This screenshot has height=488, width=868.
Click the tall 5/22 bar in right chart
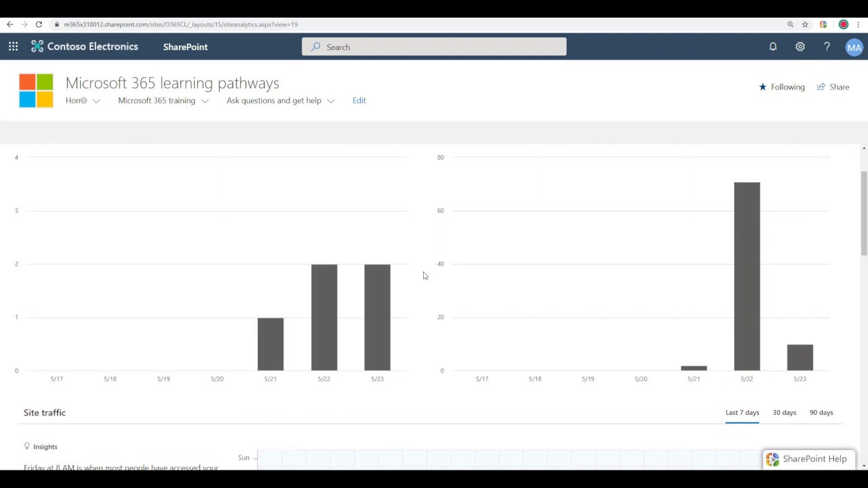(747, 277)
